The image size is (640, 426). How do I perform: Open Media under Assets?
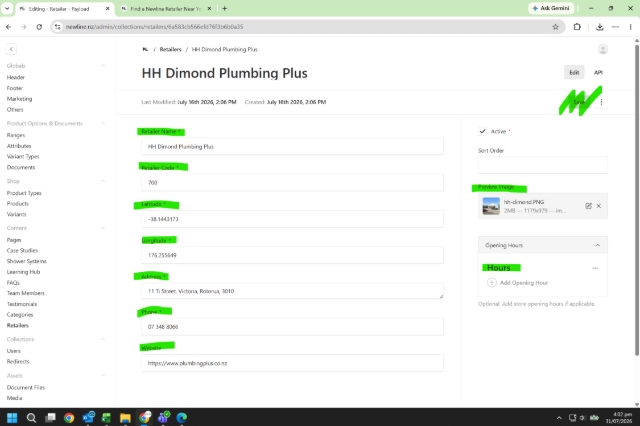pyautogui.click(x=14, y=398)
